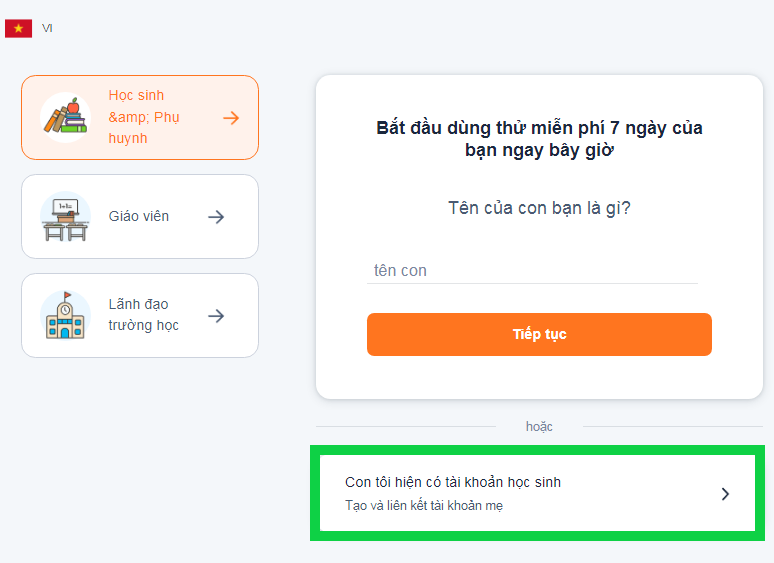The height and width of the screenshot is (563, 774).
Task: Click the Giáo viên label text
Action: click(139, 216)
